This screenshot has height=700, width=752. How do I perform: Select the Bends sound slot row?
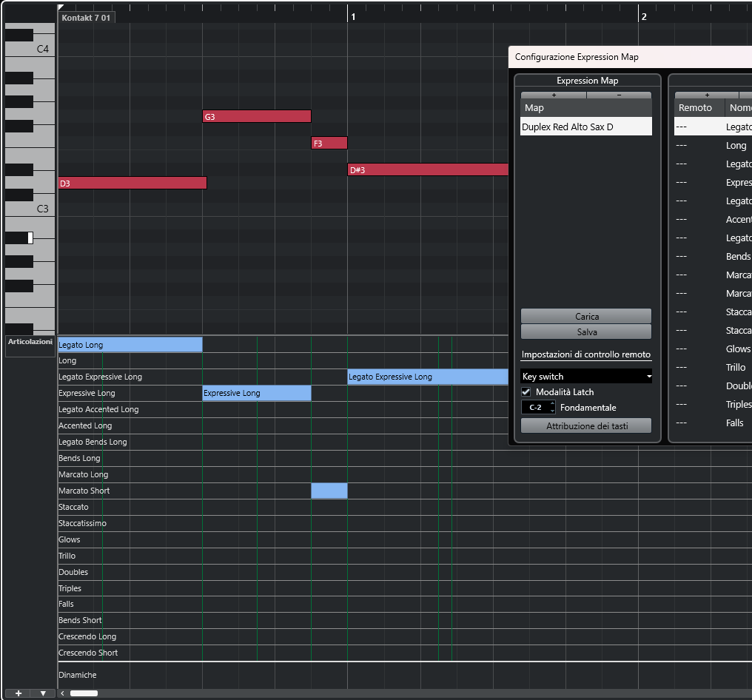(714, 257)
